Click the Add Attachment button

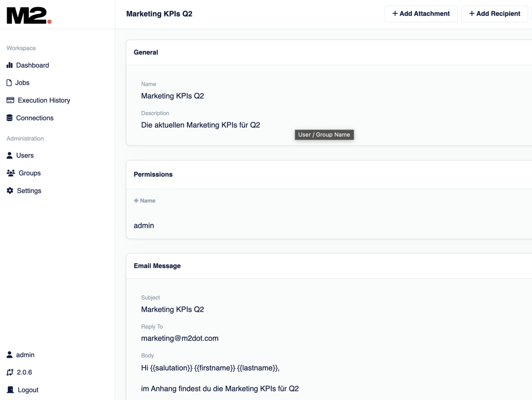tap(421, 13)
